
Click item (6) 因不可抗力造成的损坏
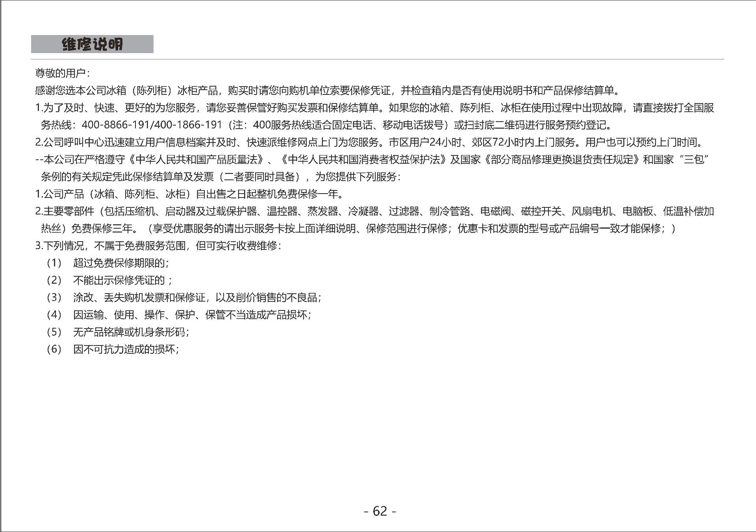(126, 349)
